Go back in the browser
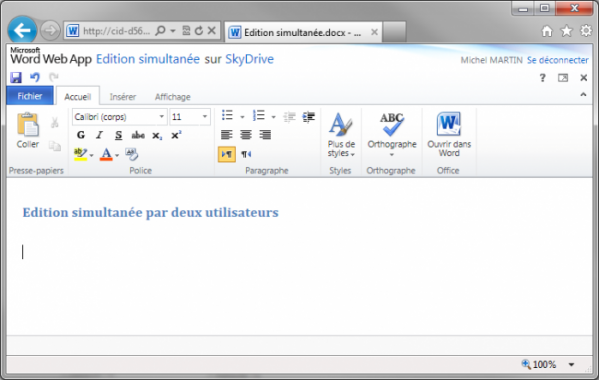 pos(22,30)
